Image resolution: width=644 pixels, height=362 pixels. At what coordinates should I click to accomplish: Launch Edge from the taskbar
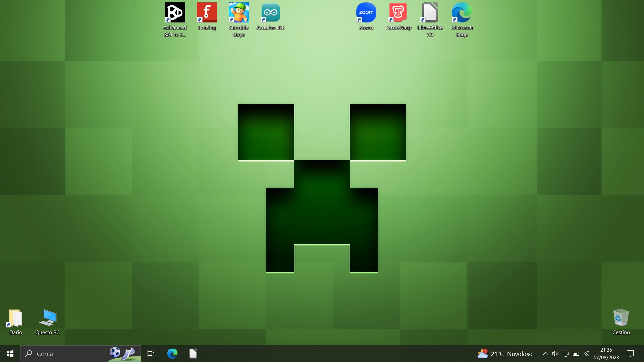click(x=172, y=354)
